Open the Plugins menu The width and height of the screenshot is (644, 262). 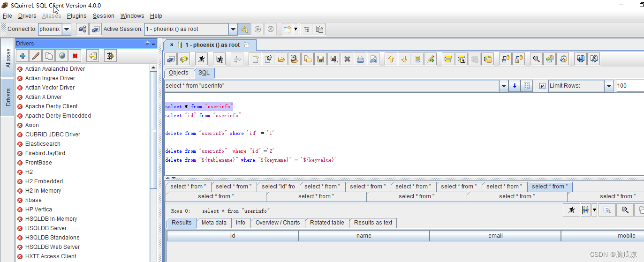tap(77, 16)
